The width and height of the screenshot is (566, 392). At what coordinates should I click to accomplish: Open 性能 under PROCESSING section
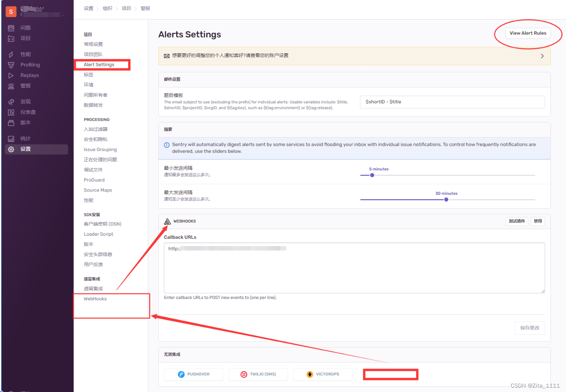click(x=88, y=200)
